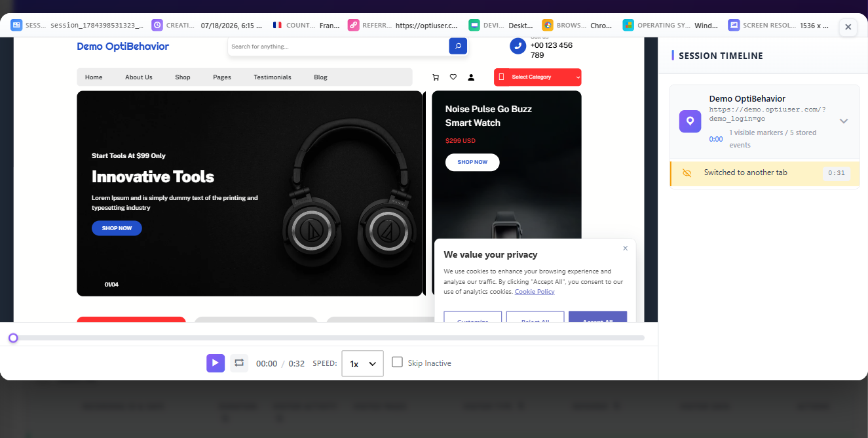Open the playback speed 1x dropdown
The width and height of the screenshot is (868, 438).
[x=363, y=363]
